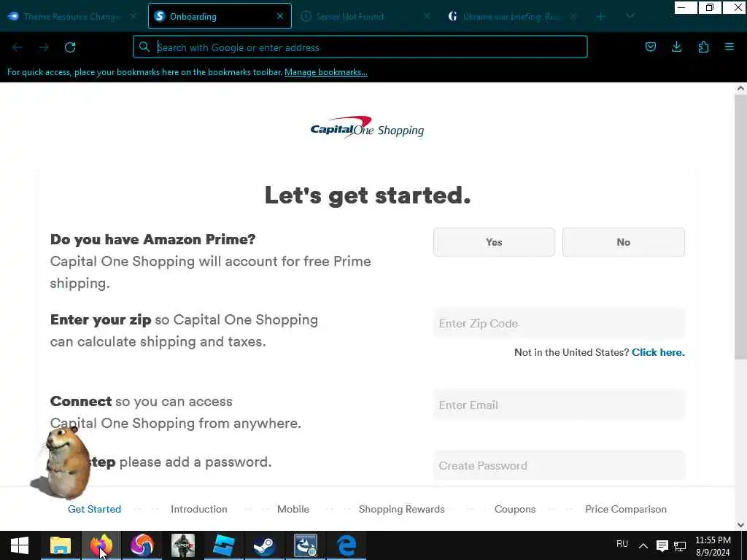747x560 pixels.
Task: Close the Onboarding tab
Action: [x=280, y=16]
